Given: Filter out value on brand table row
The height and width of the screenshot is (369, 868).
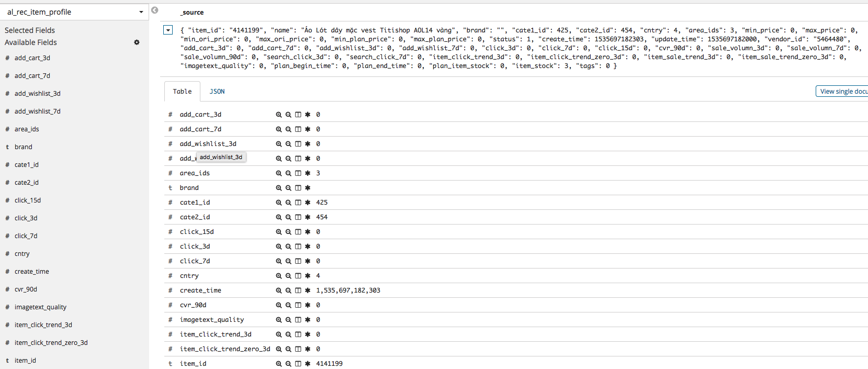Looking at the screenshot, I should [288, 188].
